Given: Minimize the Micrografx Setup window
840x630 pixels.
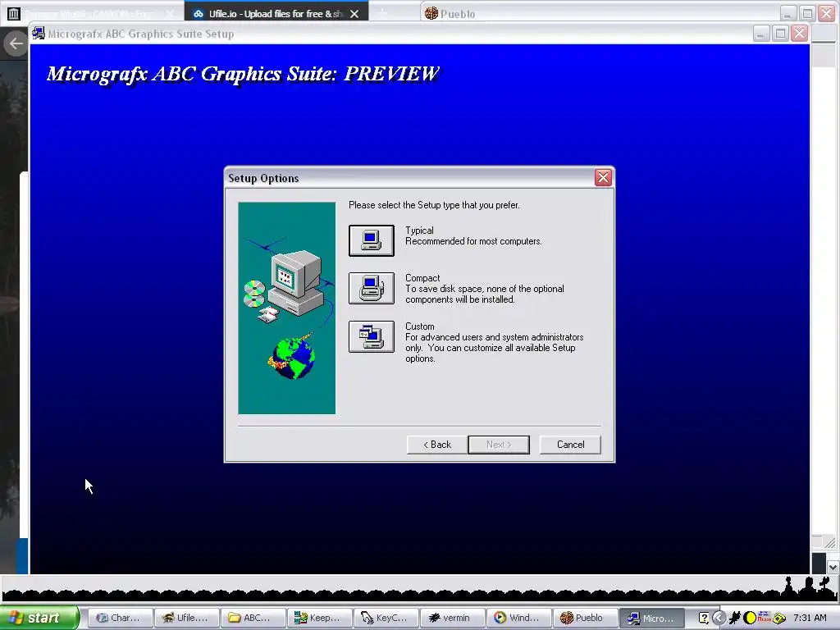Looking at the screenshot, I should [x=761, y=33].
